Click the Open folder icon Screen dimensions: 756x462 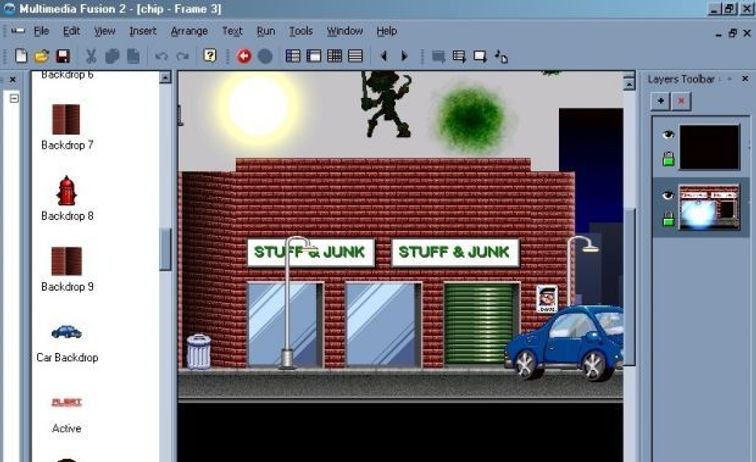click(x=41, y=56)
